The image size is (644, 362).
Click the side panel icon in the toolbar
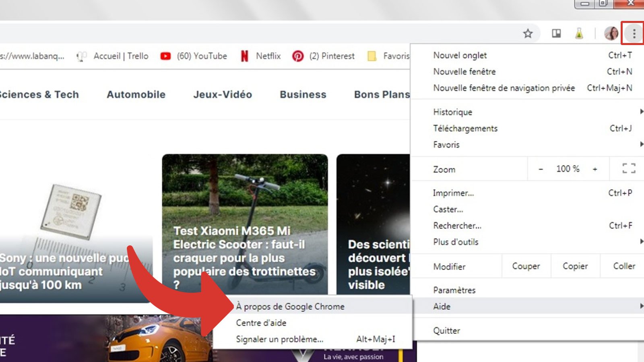(556, 34)
